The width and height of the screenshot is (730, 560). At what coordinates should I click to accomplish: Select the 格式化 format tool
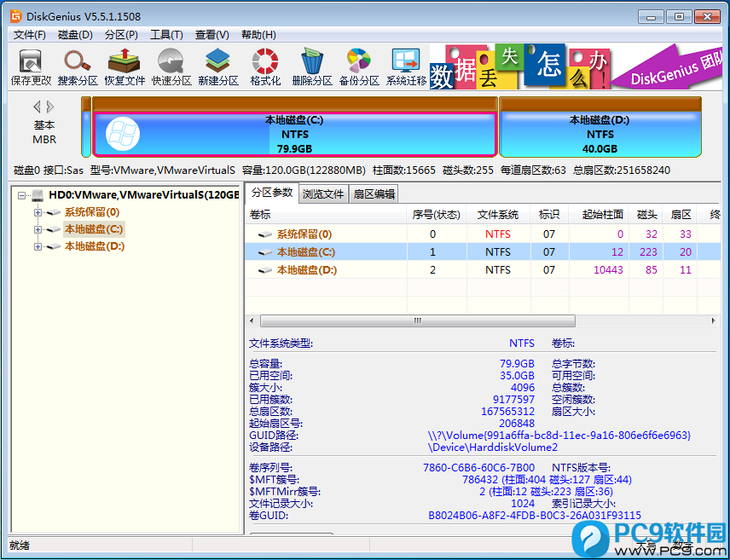265,68
